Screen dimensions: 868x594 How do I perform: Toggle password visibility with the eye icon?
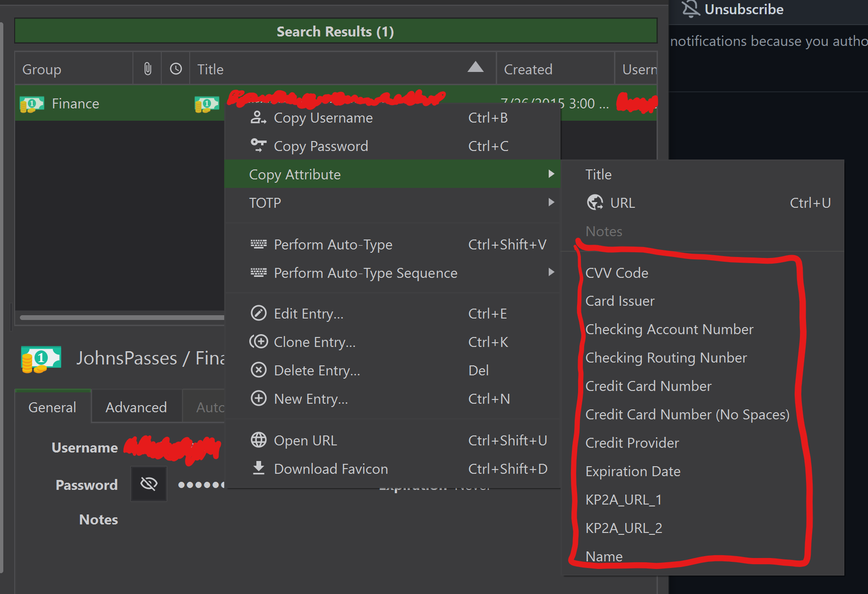point(148,484)
